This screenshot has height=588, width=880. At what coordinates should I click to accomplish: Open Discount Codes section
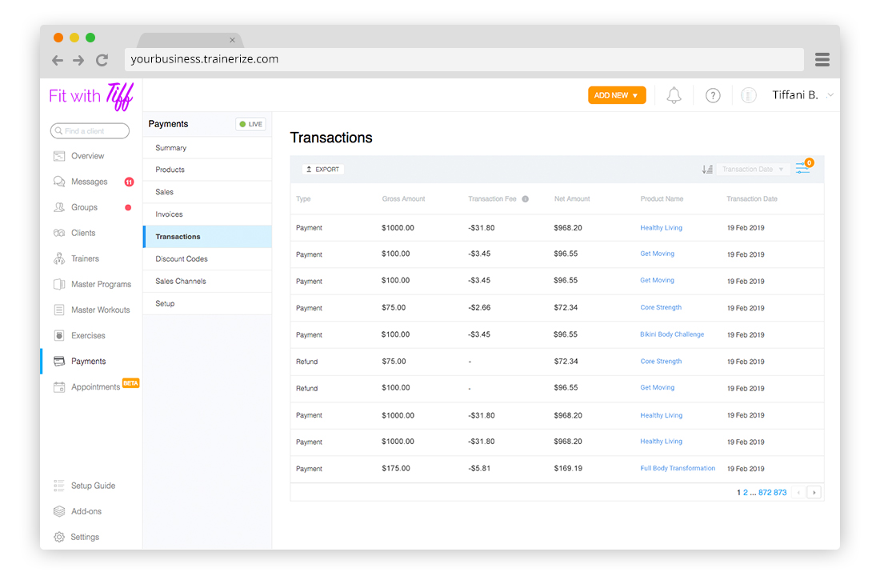(182, 259)
